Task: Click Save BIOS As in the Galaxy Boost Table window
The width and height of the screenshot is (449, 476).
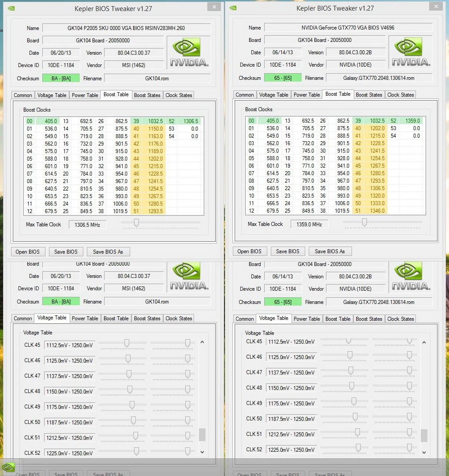Action: 330,251
